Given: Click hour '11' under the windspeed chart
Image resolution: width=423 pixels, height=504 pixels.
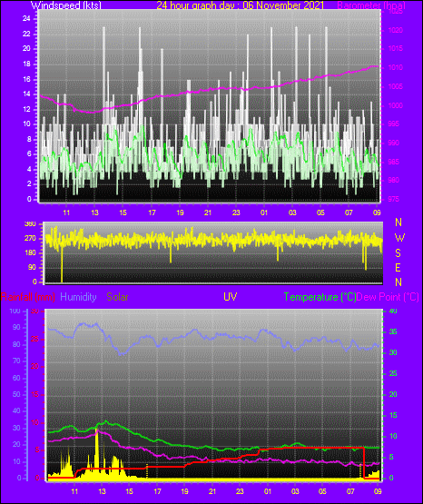Looking at the screenshot, I should (66, 212).
